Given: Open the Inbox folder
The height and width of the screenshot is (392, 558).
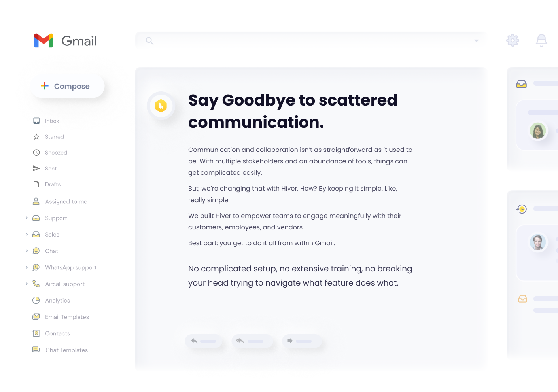Looking at the screenshot, I should click(x=52, y=121).
